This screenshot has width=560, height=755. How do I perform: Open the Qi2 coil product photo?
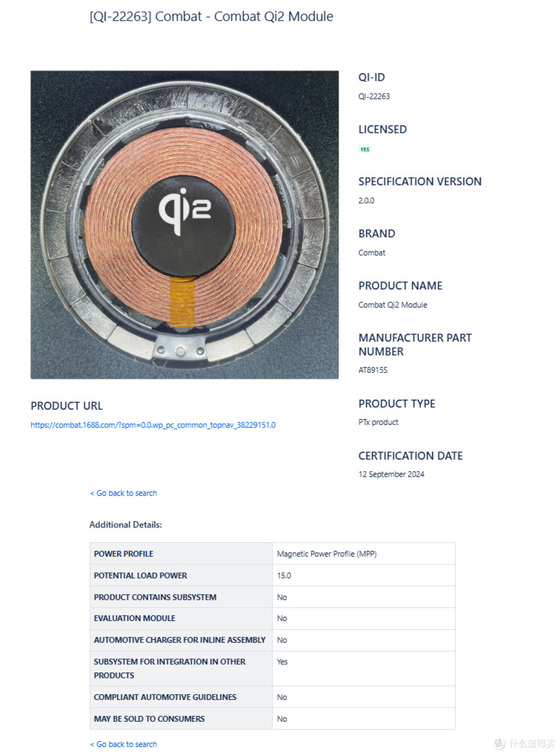click(x=185, y=225)
